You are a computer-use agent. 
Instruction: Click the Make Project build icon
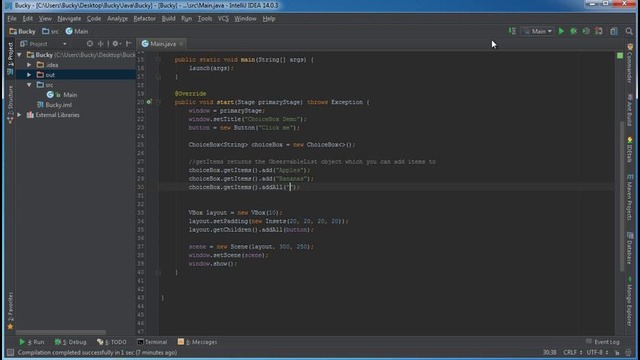tap(512, 31)
